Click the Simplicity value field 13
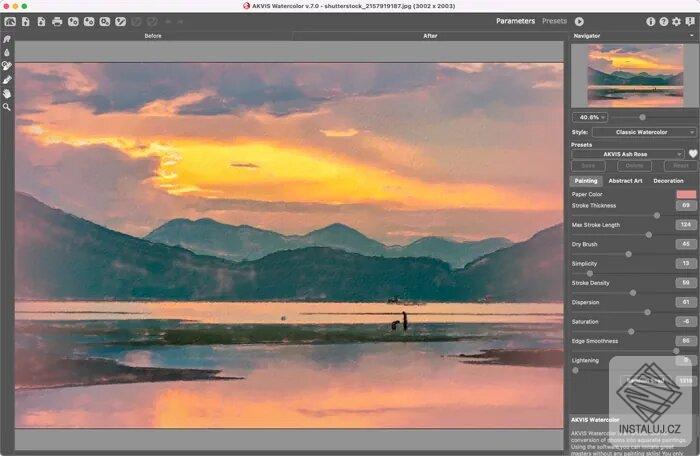Viewport: 700px width, 456px height. tap(686, 264)
